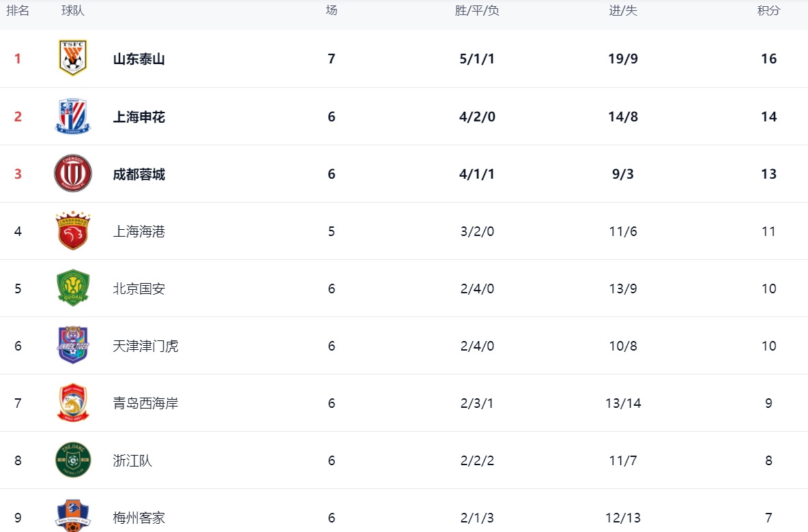The height and width of the screenshot is (532, 808).
Task: Select the 胜/平/负 column header
Action: tap(477, 11)
